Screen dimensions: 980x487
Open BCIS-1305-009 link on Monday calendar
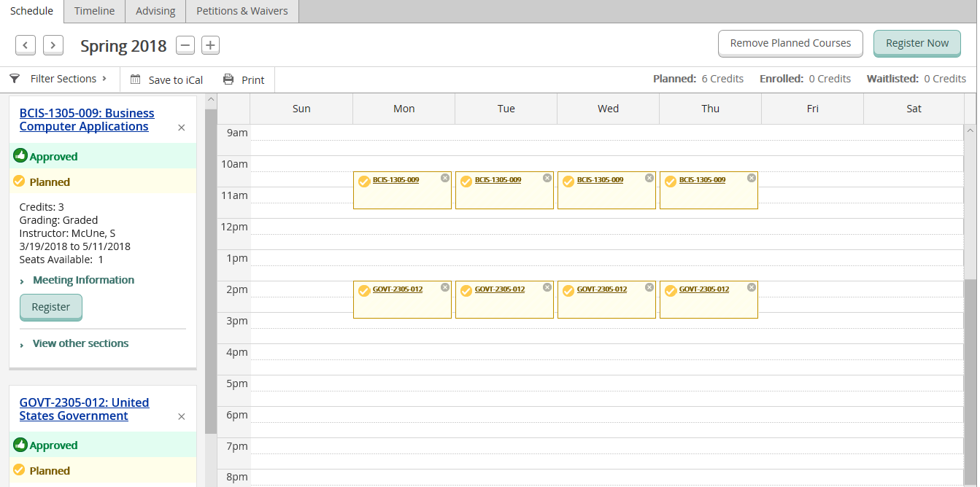[x=396, y=179]
